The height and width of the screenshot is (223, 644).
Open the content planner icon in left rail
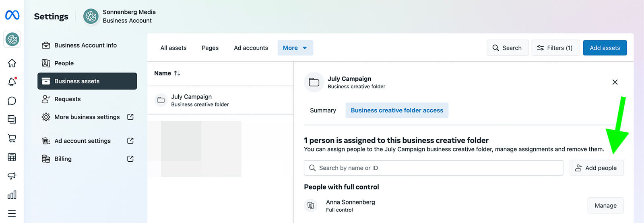12,119
